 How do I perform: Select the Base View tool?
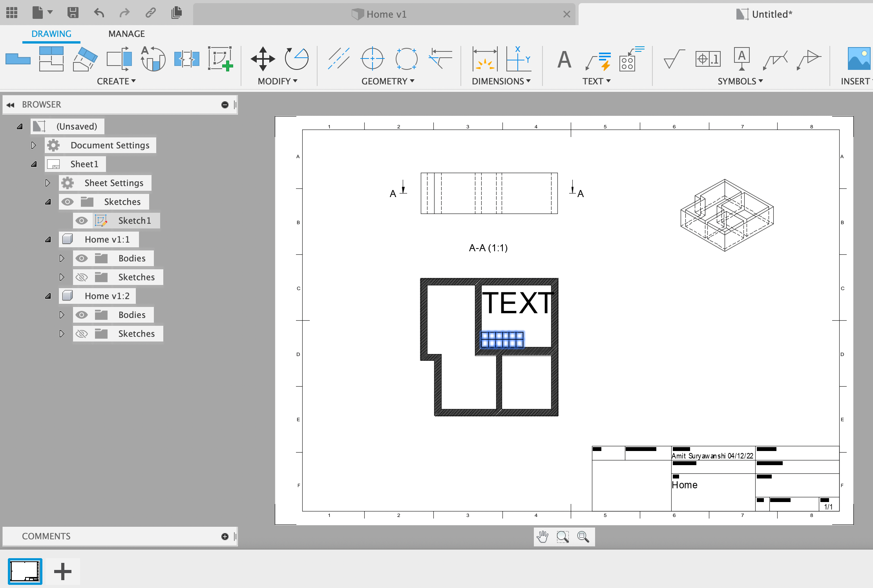point(18,59)
